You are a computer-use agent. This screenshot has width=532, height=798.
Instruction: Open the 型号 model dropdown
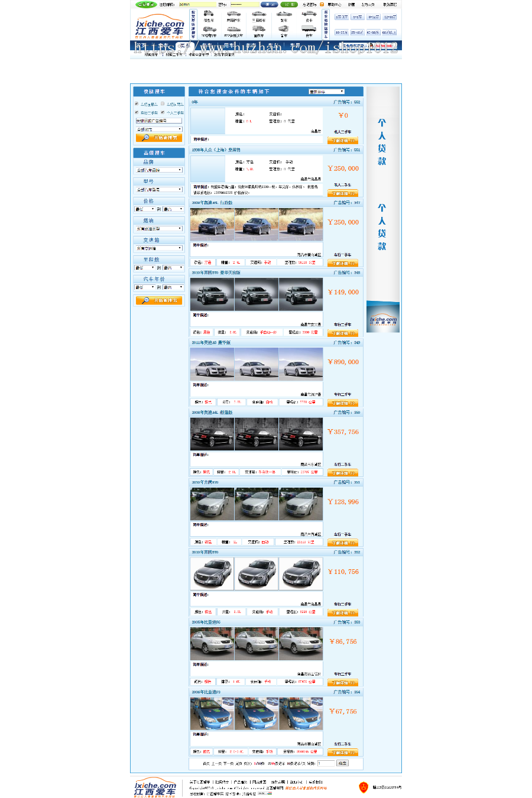pyautogui.click(x=159, y=190)
